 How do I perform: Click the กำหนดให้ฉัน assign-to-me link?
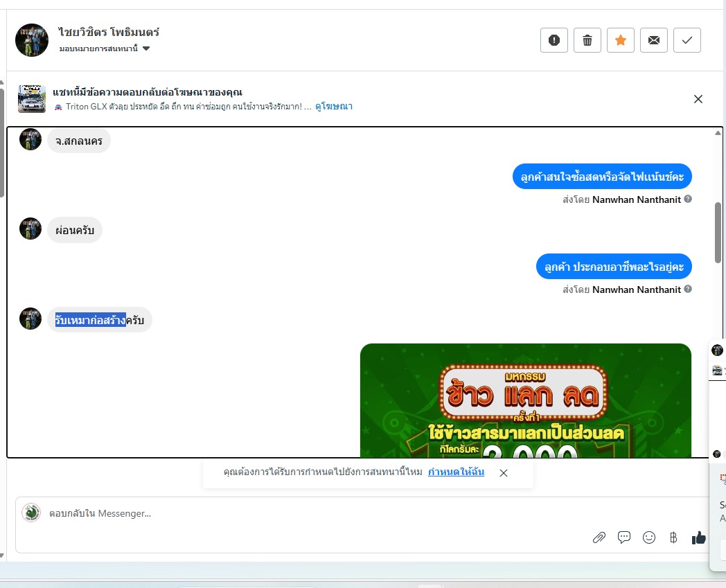pyautogui.click(x=456, y=472)
